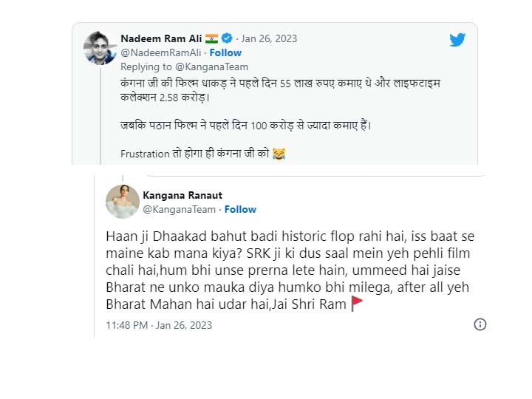Screen dimensions: 532x399
Task: Click the India flag emoji after Nadeem Ram Ali
Action: pyautogui.click(x=211, y=38)
